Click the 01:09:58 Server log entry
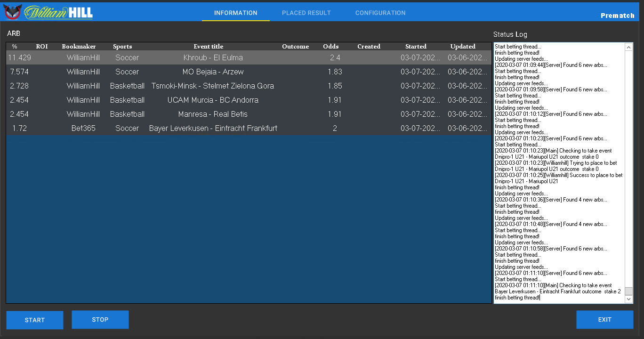 pos(551,89)
